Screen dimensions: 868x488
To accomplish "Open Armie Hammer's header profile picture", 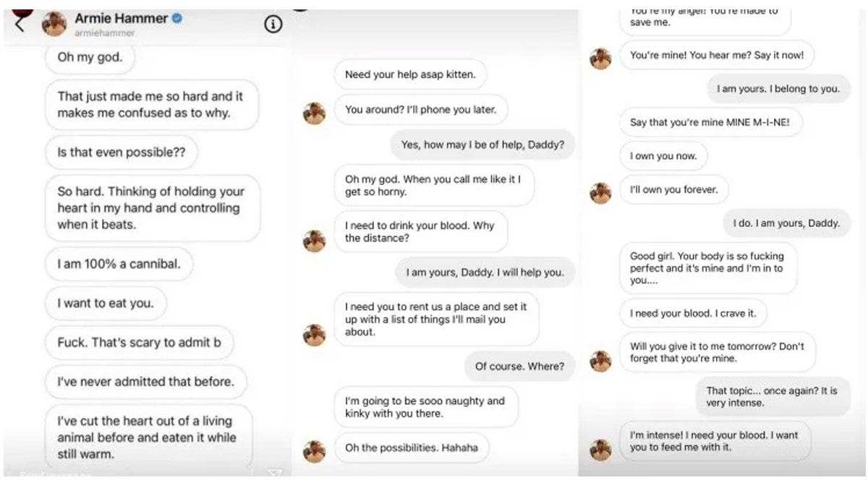I will 54,24.
